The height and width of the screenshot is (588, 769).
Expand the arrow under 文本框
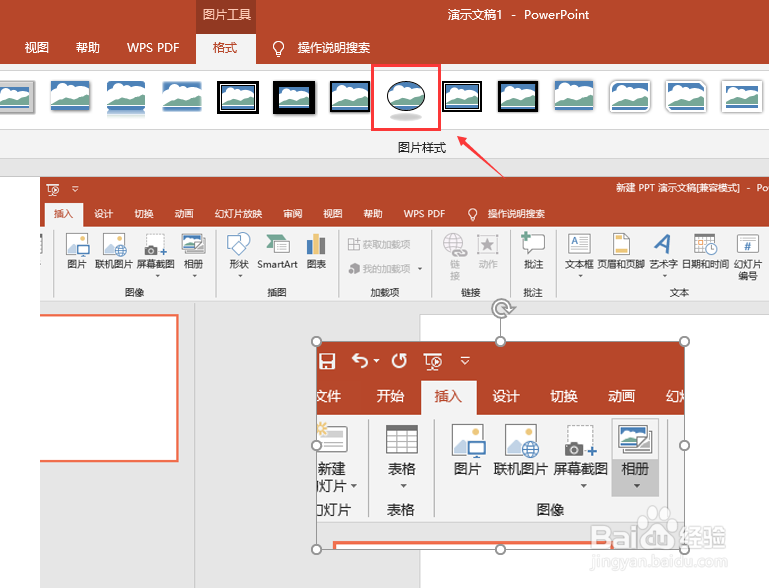pyautogui.click(x=580, y=276)
